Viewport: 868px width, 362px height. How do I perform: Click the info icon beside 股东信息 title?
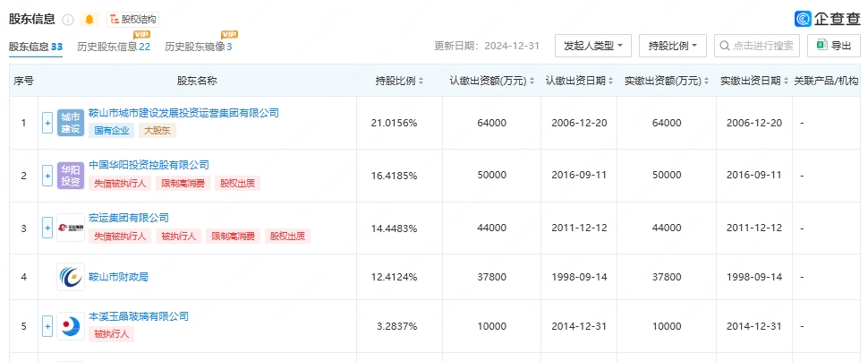click(68, 20)
